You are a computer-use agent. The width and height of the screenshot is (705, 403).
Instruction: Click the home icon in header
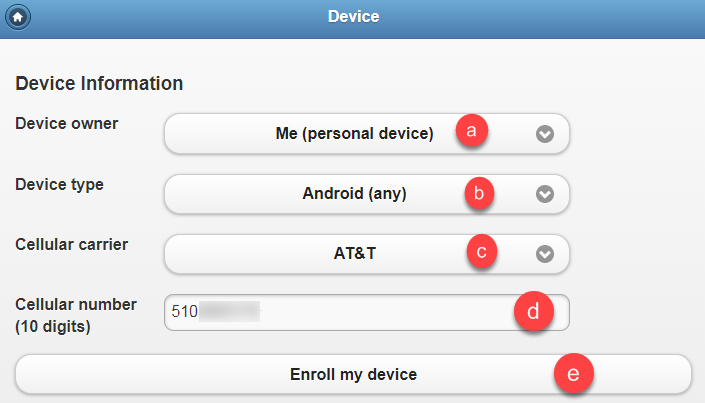coord(18,16)
